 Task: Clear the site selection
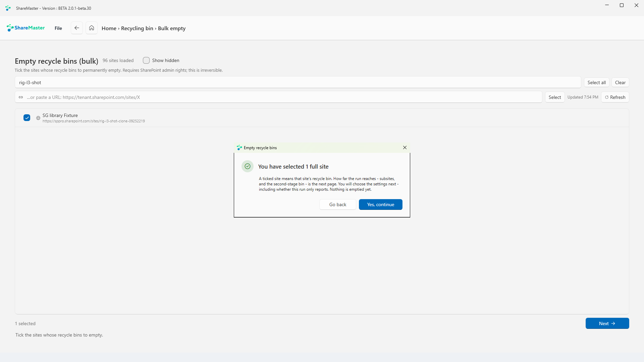coord(620,82)
